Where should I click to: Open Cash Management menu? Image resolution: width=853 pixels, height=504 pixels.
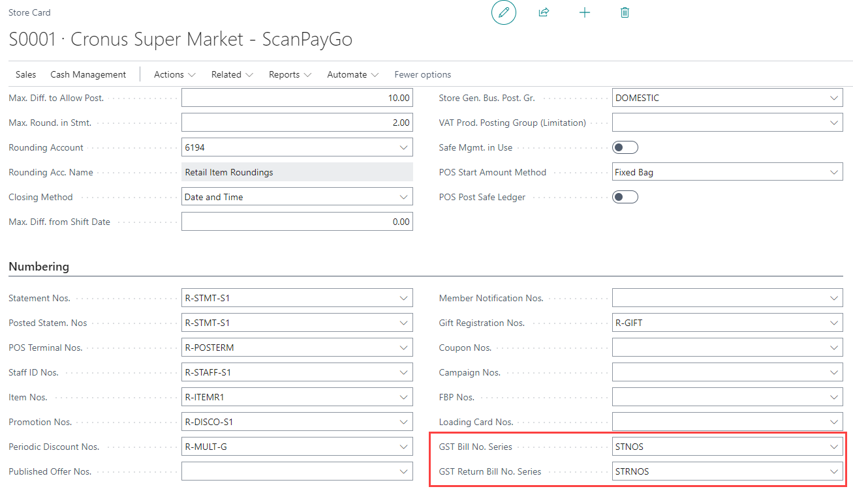pos(88,74)
